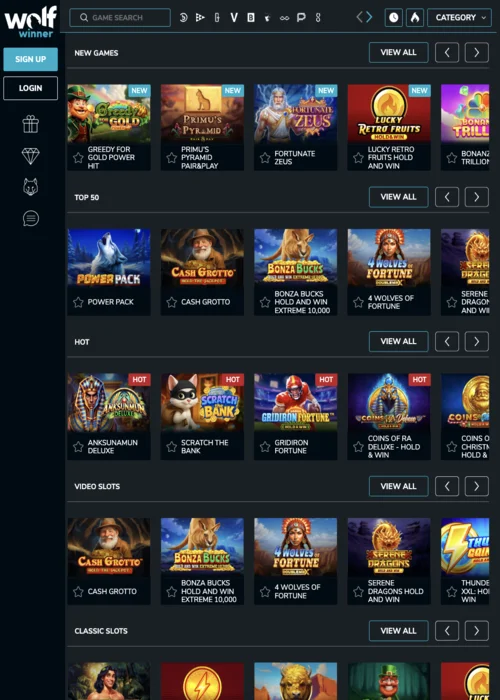This screenshot has height=700, width=500.
Task: Click the Game Search input field
Action: pyautogui.click(x=120, y=18)
